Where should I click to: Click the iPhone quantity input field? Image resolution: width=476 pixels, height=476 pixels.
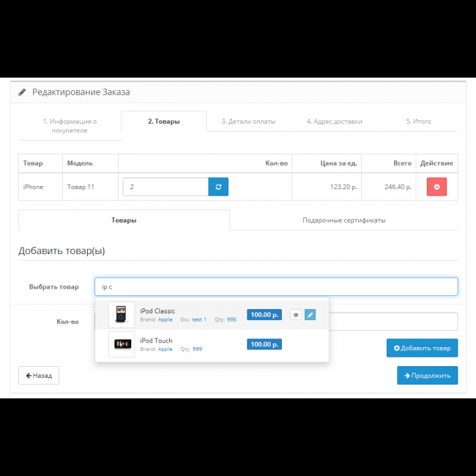[166, 187]
